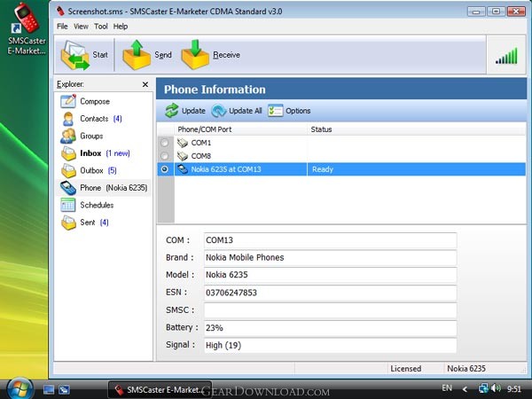Open the Sent (4) folder
Image resolution: width=532 pixels, height=399 pixels.
pos(84,223)
